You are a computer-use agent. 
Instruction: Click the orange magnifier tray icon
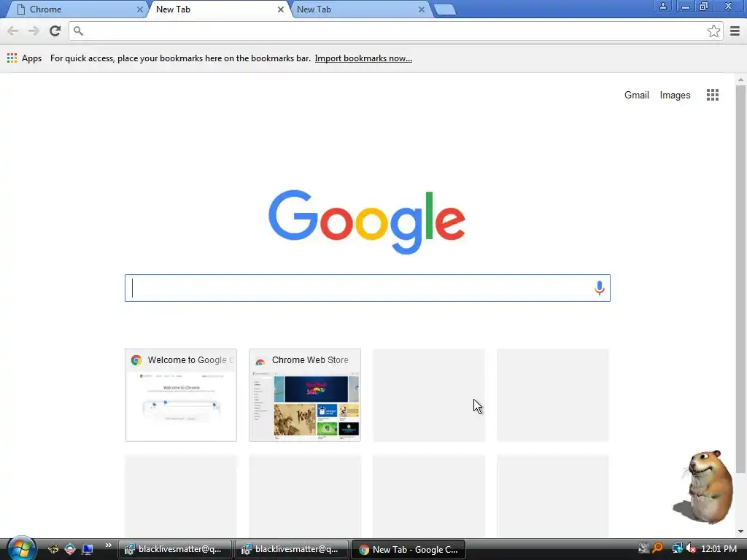(x=657, y=548)
